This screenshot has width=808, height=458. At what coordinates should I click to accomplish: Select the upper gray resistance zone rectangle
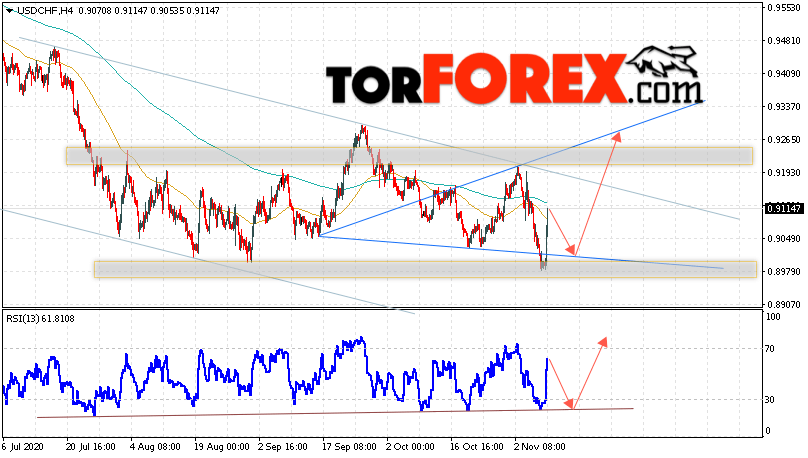pos(409,156)
